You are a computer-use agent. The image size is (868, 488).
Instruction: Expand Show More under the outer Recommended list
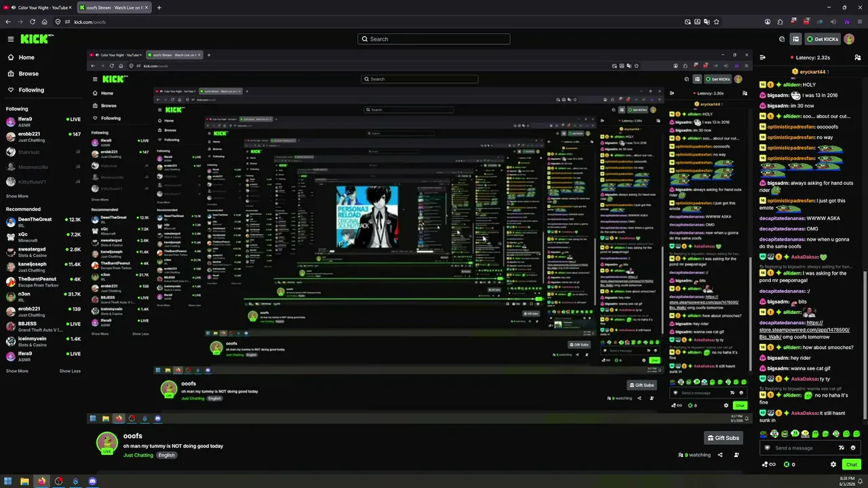point(17,371)
